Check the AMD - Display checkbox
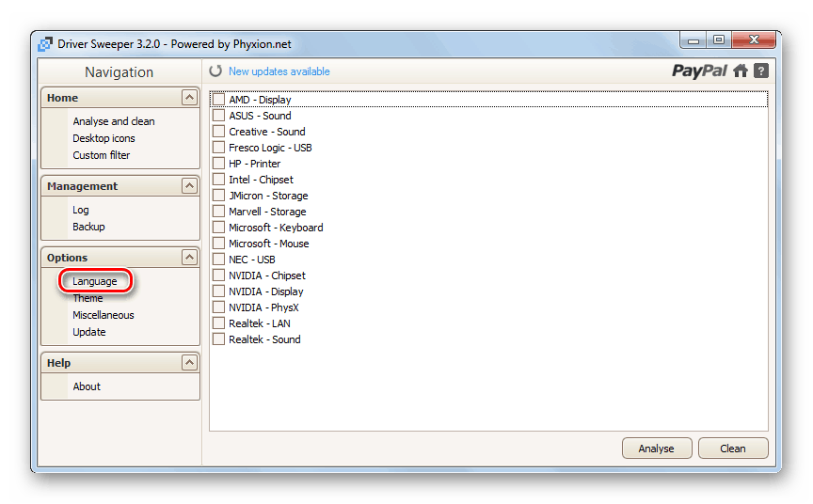Screen dimensions: 813x504 click(x=219, y=99)
